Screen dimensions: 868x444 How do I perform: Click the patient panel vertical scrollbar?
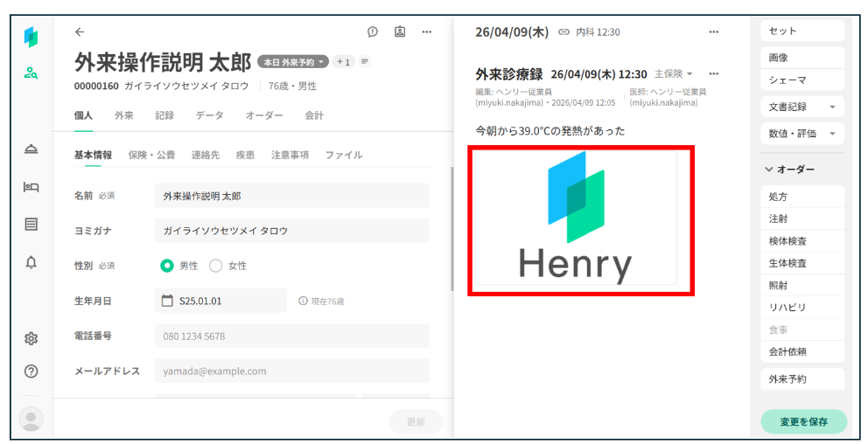(x=452, y=228)
